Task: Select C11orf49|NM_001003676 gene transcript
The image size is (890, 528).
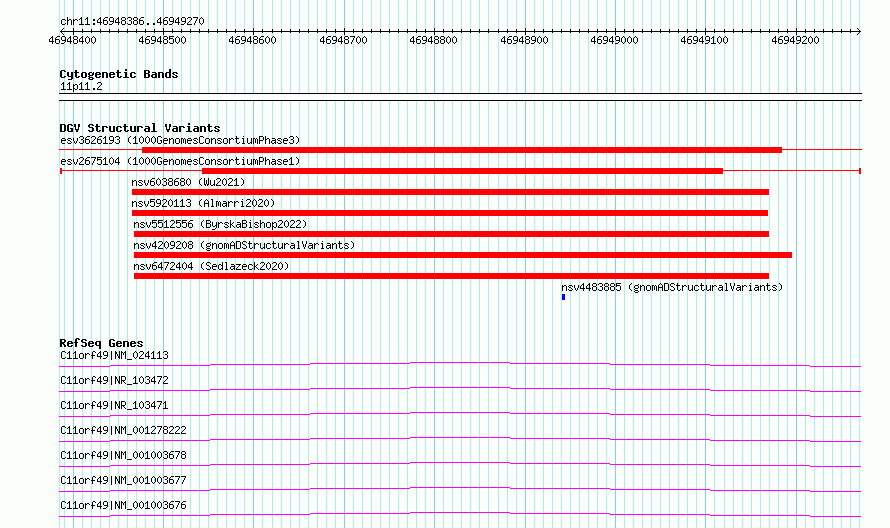Action: coord(123,505)
